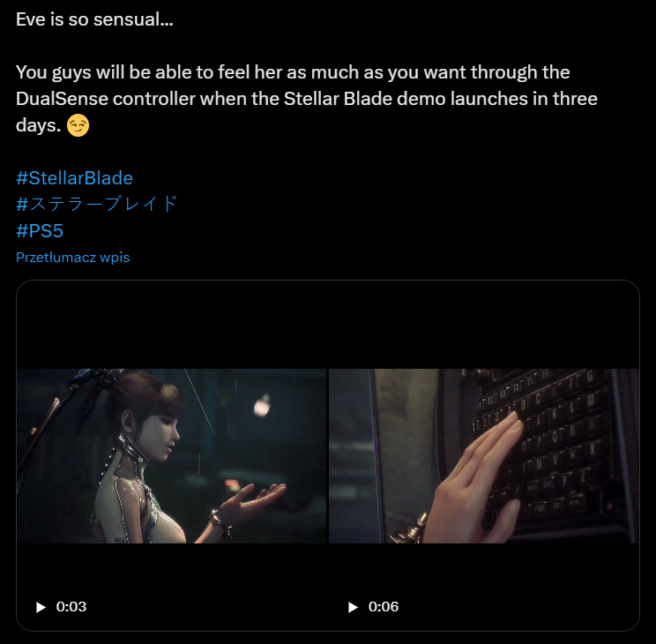Open the left video thumbnail showing Eve
The image size is (656, 644).
[172, 456]
